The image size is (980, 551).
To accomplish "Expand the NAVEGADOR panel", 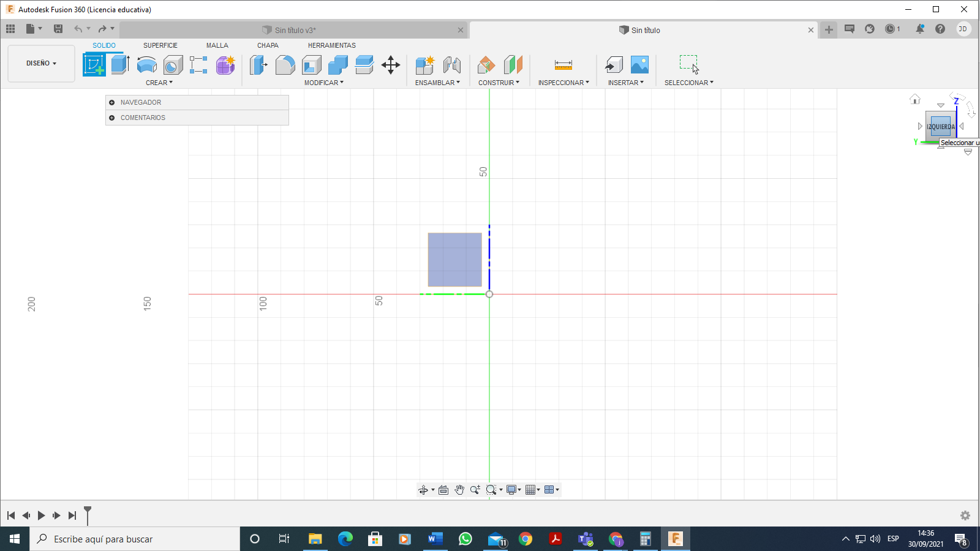I will pyautogui.click(x=112, y=102).
